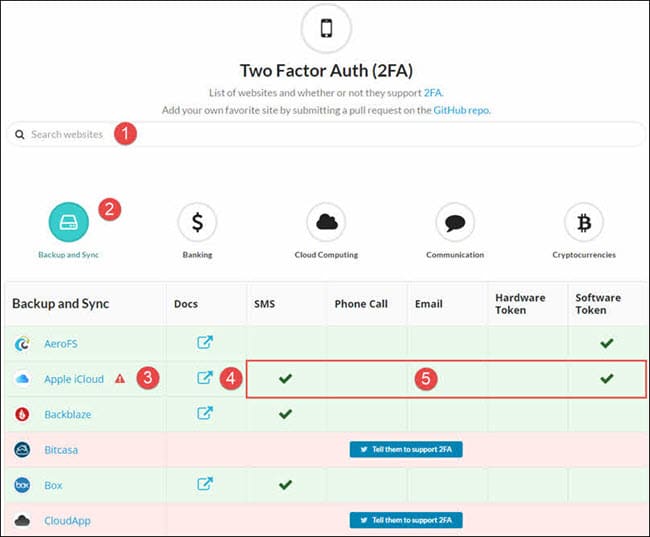Open the CloudApp link
Image resolution: width=650 pixels, height=537 pixels.
click(67, 520)
